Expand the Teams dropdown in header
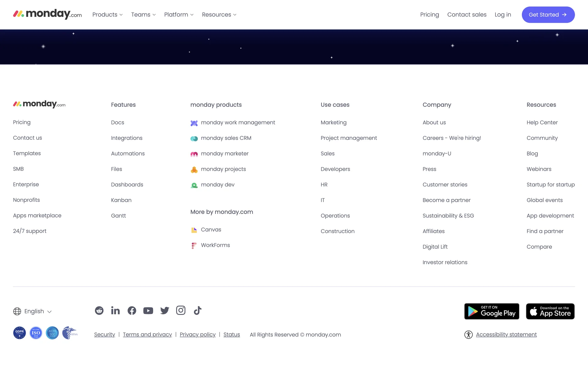The image size is (588, 368). coord(143,15)
